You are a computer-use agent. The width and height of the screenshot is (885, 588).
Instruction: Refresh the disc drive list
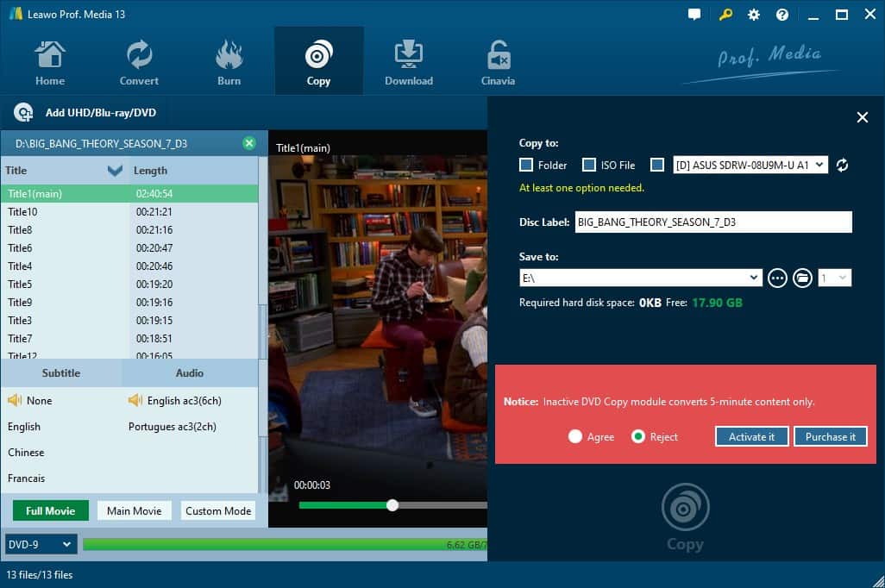point(843,166)
